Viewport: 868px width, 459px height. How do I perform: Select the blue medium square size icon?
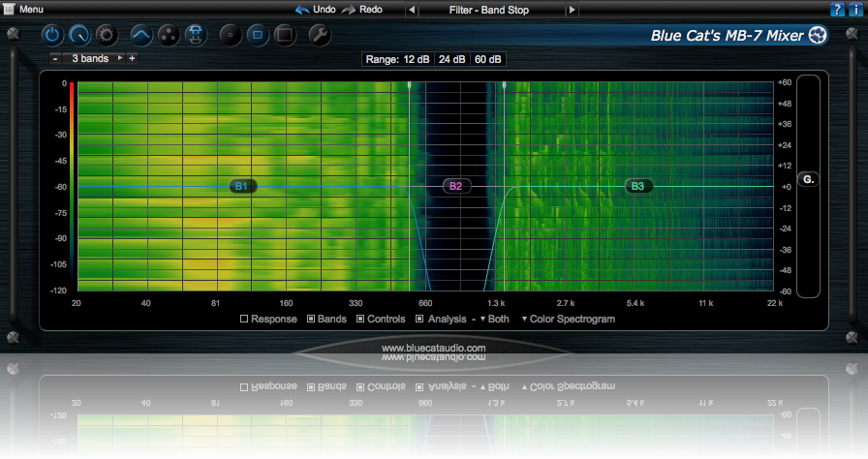point(258,36)
